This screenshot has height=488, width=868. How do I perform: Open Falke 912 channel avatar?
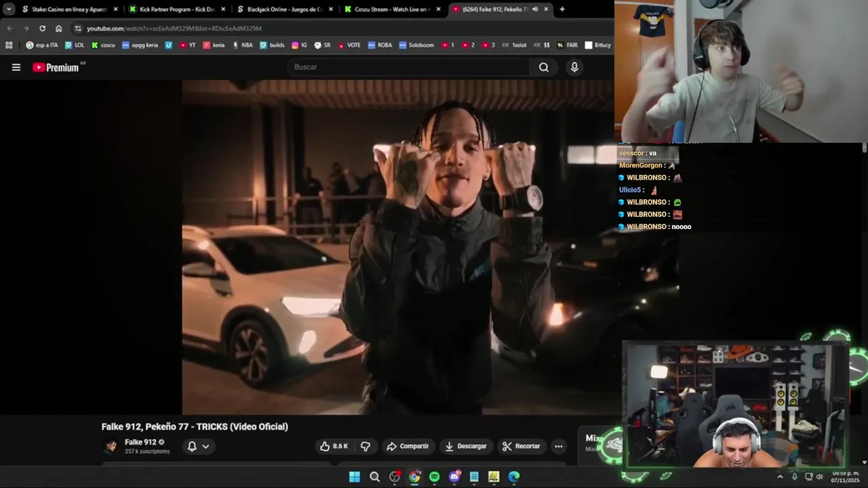pos(111,446)
